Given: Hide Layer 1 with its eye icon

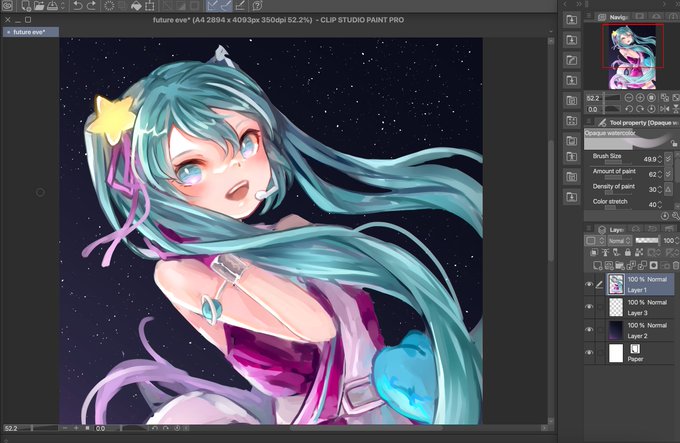Looking at the screenshot, I should pyautogui.click(x=589, y=284).
